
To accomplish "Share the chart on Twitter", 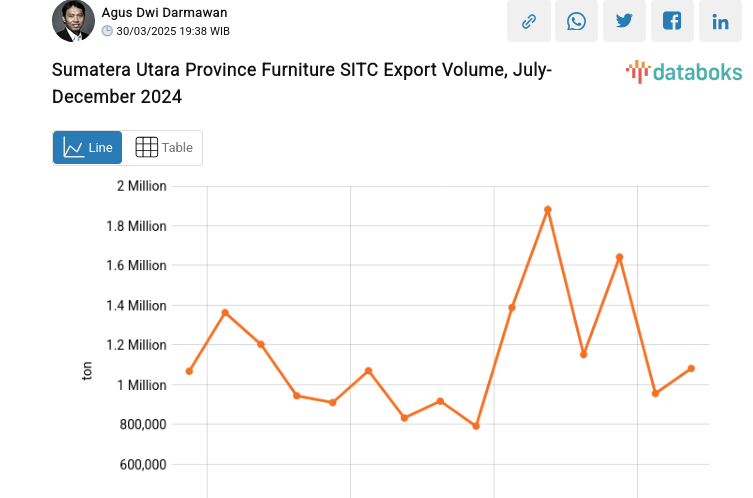I will pyautogui.click(x=625, y=21).
